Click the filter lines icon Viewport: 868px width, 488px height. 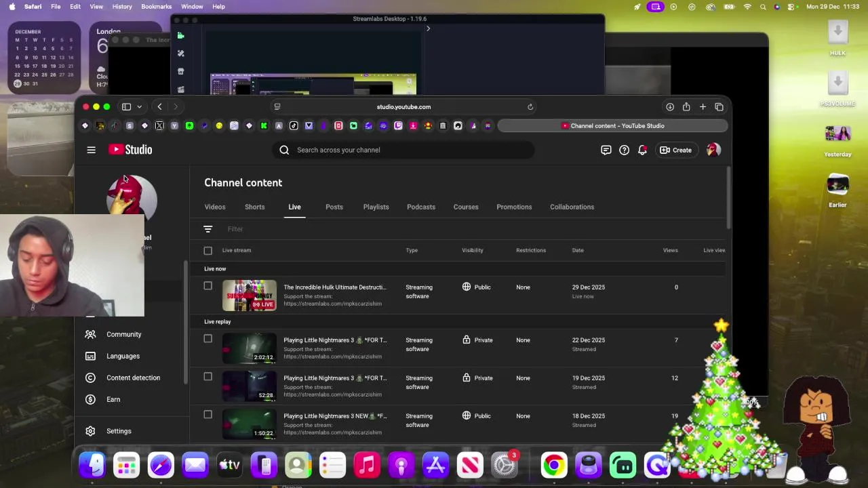(x=208, y=229)
